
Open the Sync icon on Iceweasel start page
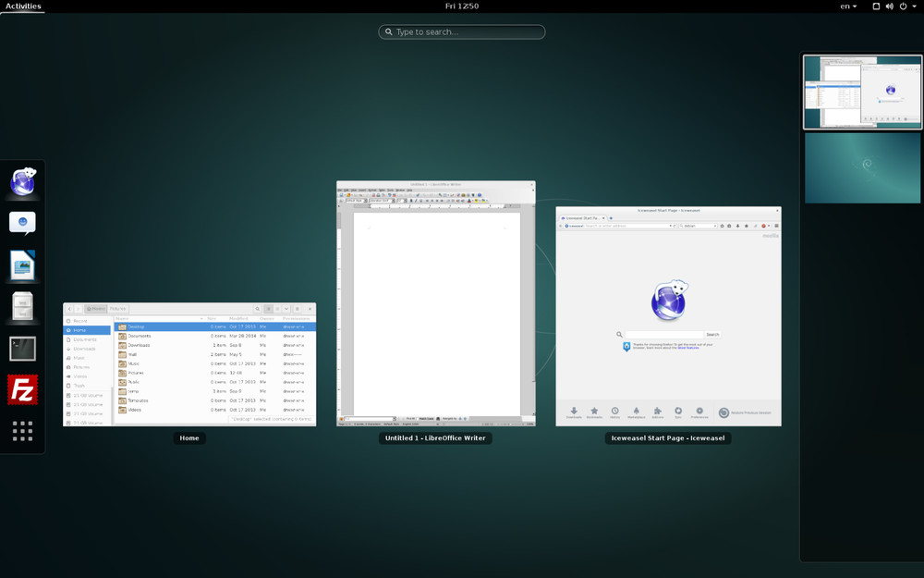click(678, 411)
